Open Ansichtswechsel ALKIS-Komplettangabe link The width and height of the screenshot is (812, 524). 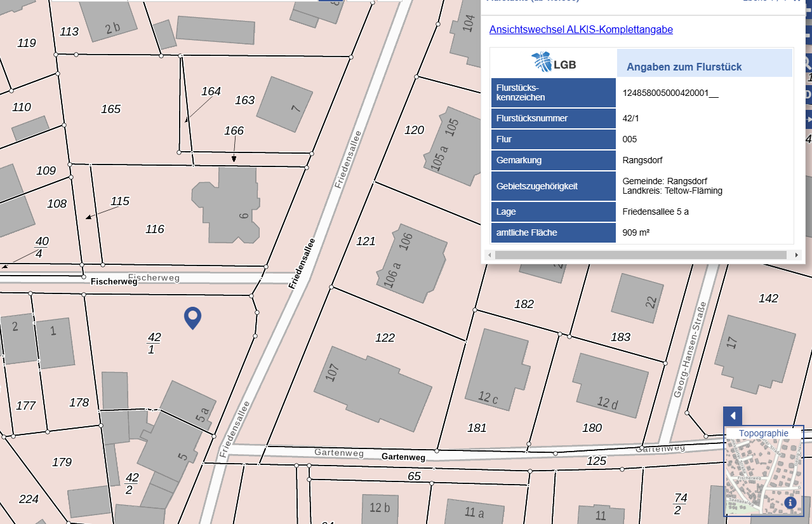tap(581, 30)
